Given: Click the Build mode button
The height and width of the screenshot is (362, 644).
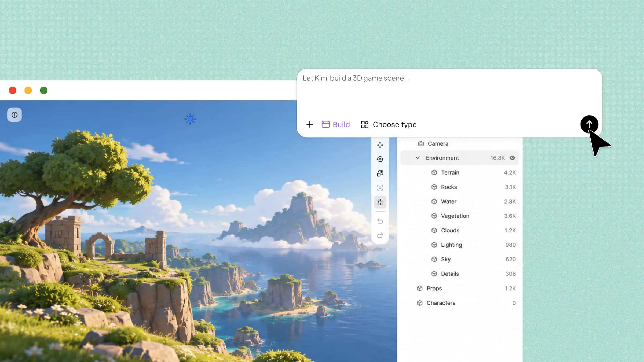Looking at the screenshot, I should coord(336,124).
